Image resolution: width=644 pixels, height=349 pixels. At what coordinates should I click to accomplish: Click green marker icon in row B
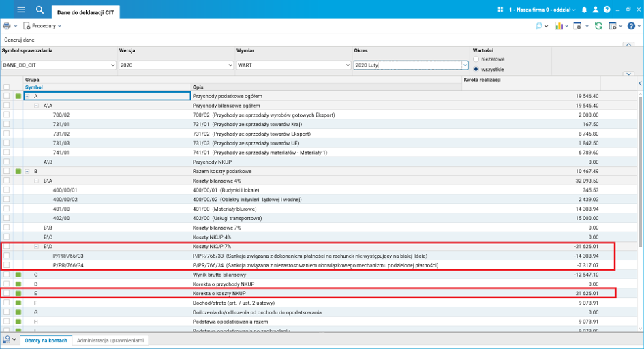click(x=18, y=171)
